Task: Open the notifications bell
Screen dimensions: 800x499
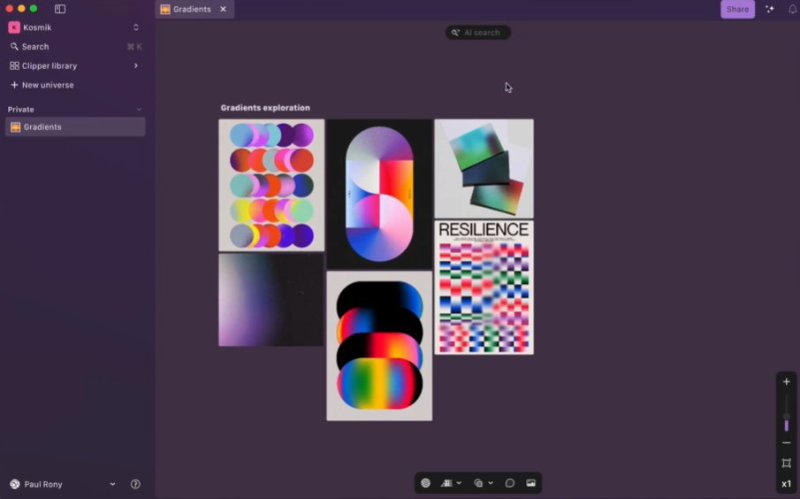Action: click(x=792, y=9)
